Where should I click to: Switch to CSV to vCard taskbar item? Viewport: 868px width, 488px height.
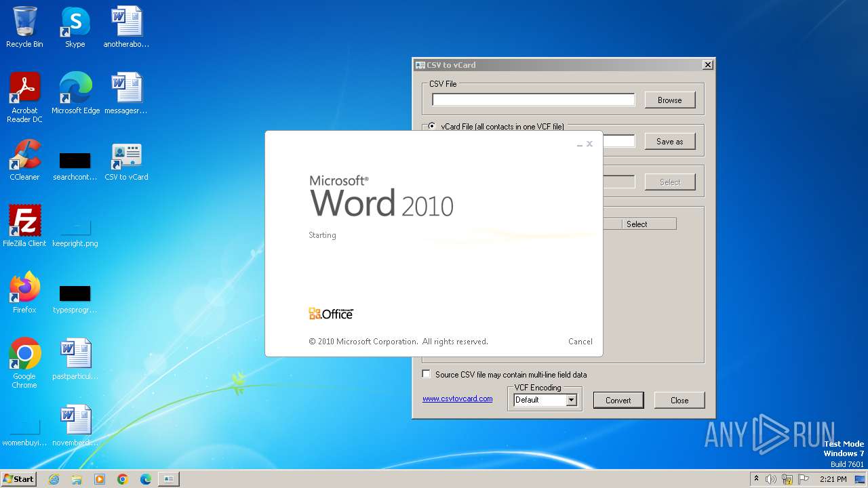pos(168,479)
